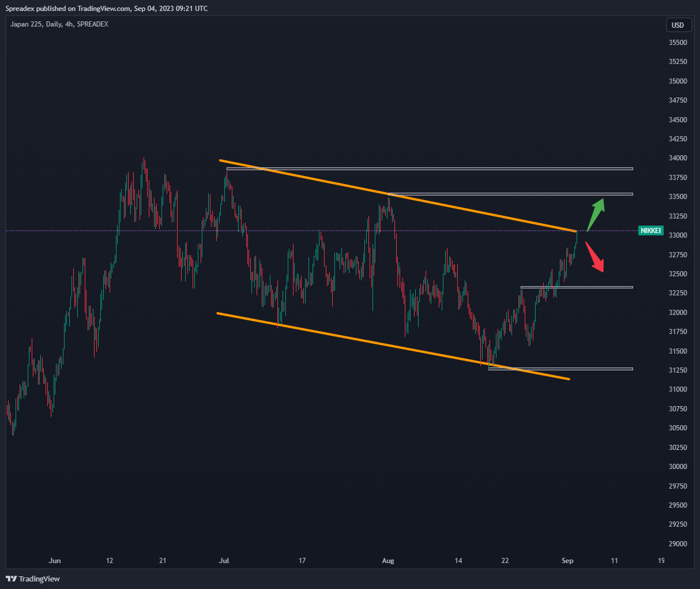Click the Jul date axis label

coord(224,561)
